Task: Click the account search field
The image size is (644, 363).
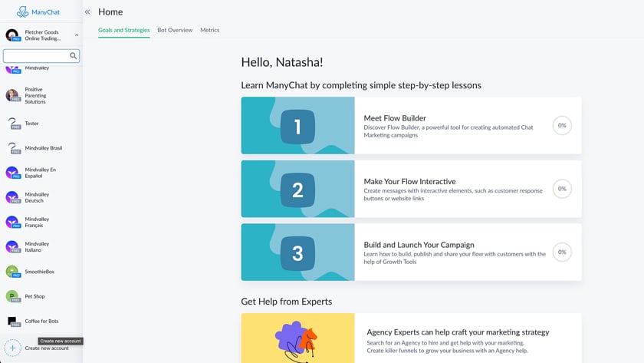Action: (41, 55)
